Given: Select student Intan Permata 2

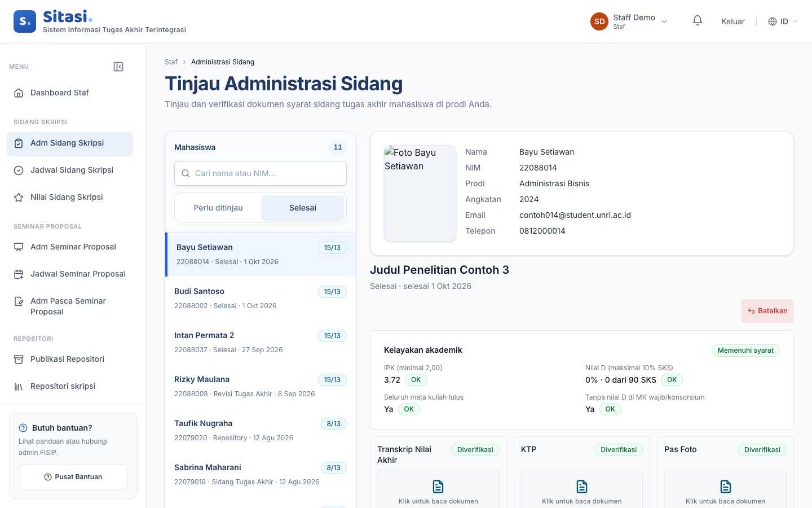Looking at the screenshot, I should point(261,343).
